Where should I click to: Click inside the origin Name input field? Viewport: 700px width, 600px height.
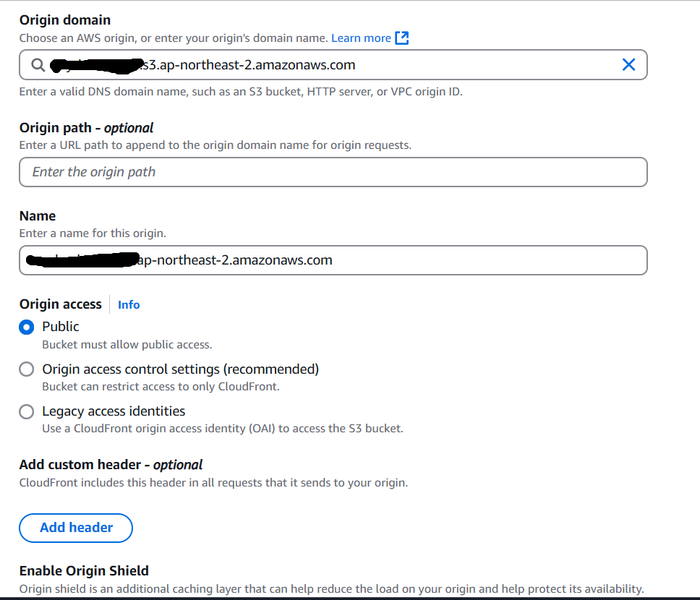[333, 260]
